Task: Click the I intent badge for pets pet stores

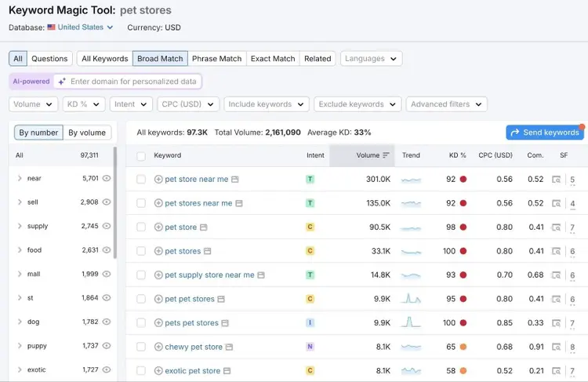Action: click(310, 322)
